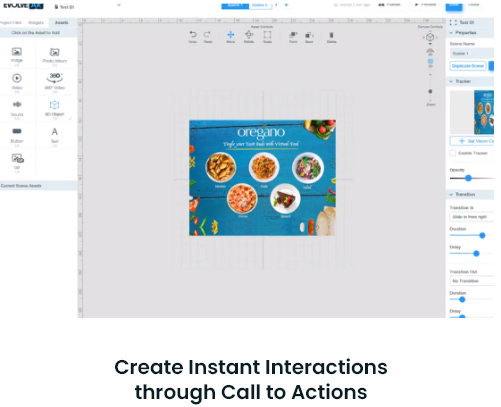This screenshot has width=501, height=407.
Task: Click the Redo icon
Action: pos(208,36)
